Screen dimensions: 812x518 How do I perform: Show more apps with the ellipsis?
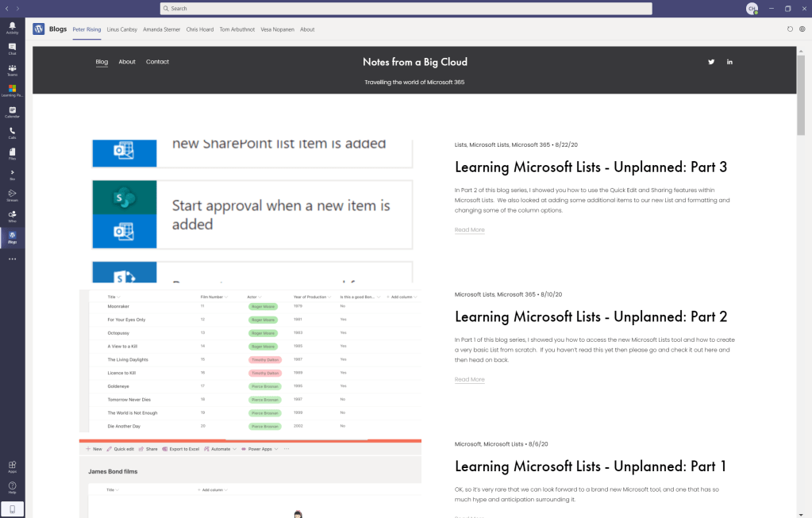12,259
